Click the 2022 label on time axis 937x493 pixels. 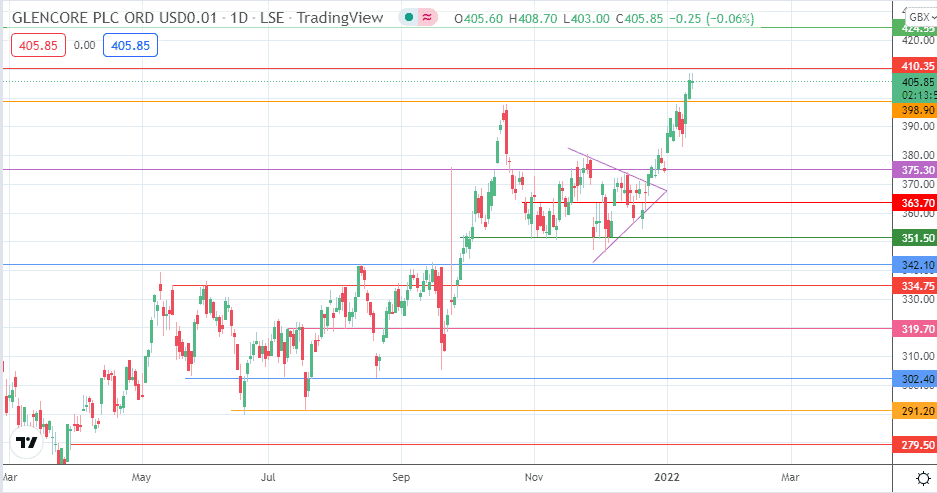pos(667,477)
